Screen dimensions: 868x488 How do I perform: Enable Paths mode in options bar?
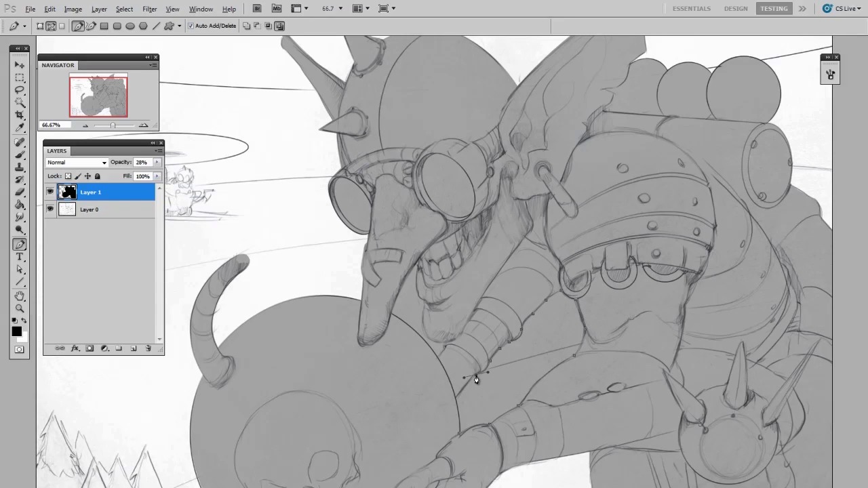click(51, 26)
